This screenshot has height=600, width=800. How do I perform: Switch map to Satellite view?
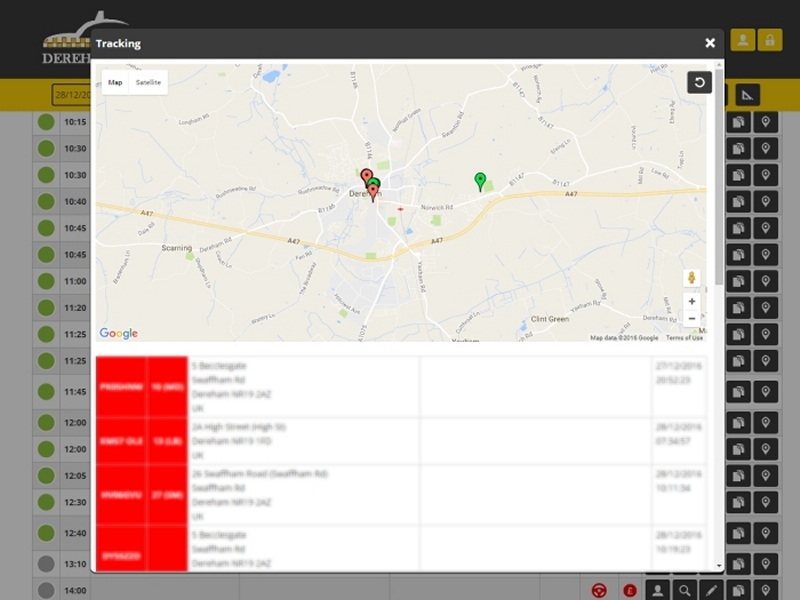pos(149,83)
